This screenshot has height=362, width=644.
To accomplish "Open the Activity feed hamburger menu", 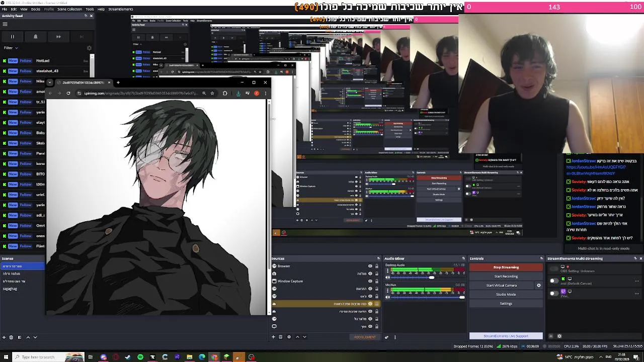I will (5, 24).
